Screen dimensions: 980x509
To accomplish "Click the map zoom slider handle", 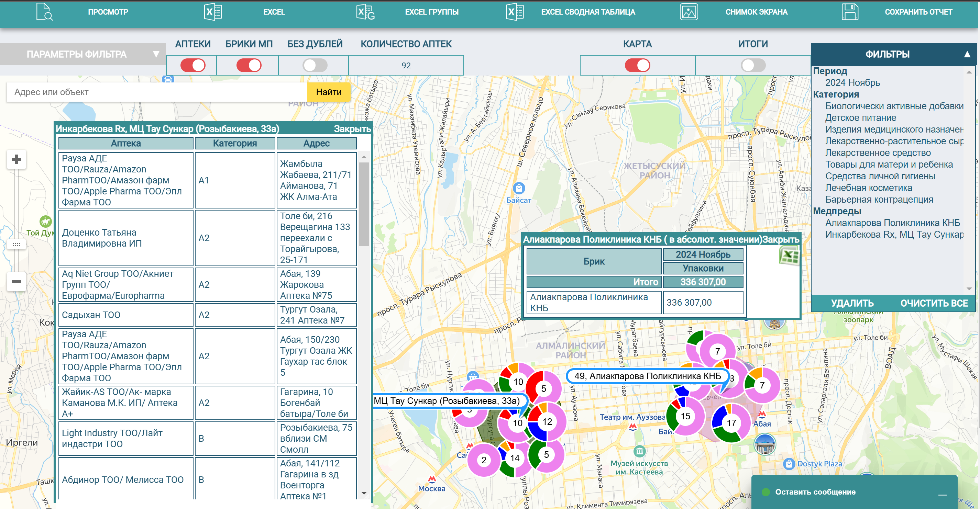I will tap(16, 245).
